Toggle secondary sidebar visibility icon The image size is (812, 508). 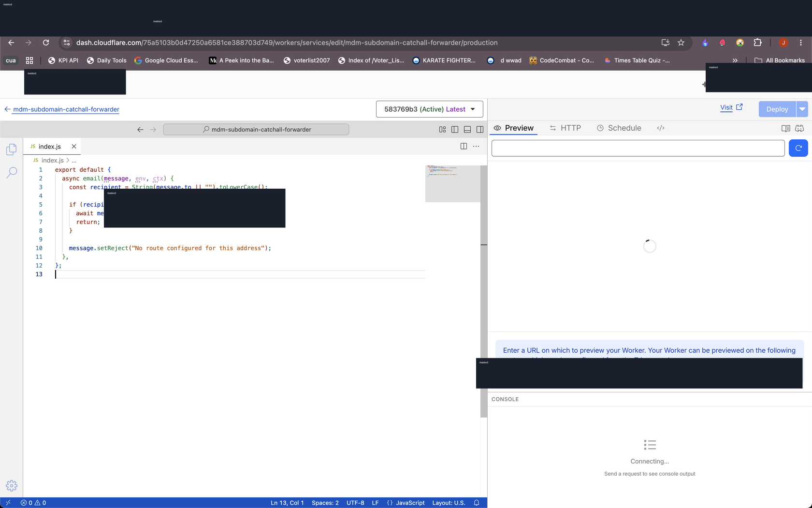[x=480, y=130]
